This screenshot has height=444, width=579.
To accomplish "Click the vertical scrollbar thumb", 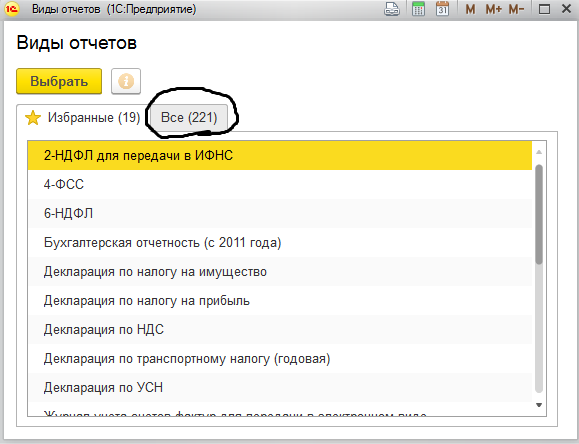I will (x=539, y=214).
